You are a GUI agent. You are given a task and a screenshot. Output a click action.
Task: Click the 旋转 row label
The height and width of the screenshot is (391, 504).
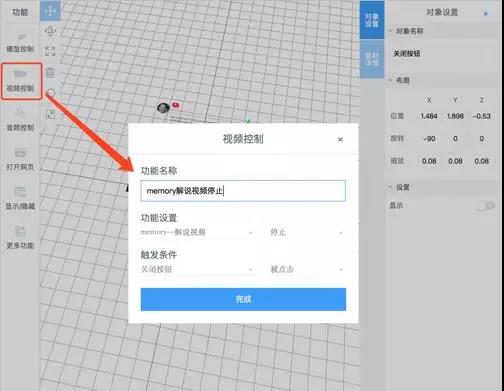(x=397, y=139)
